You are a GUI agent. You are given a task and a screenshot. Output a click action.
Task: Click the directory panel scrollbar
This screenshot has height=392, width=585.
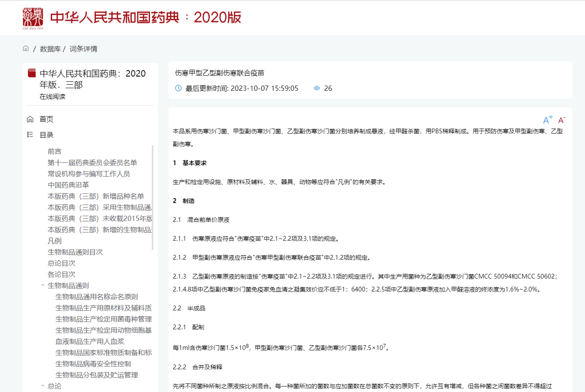click(153, 198)
